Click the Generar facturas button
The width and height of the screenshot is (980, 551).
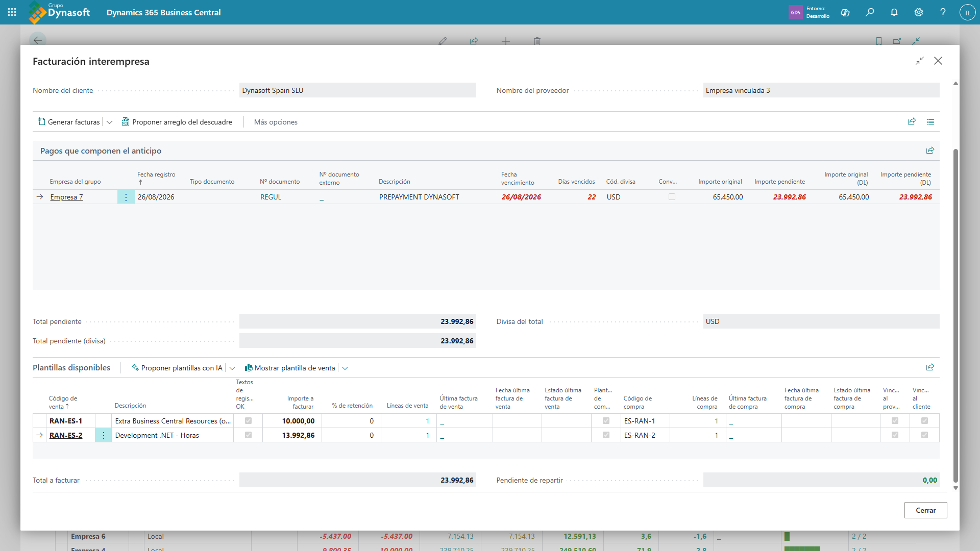click(69, 122)
